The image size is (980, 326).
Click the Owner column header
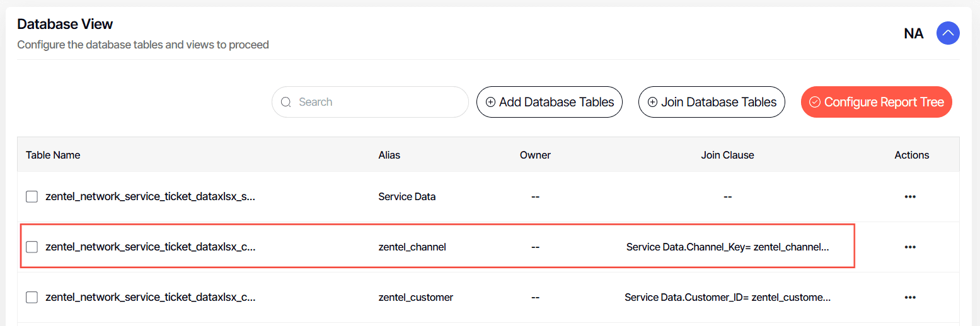tap(535, 155)
